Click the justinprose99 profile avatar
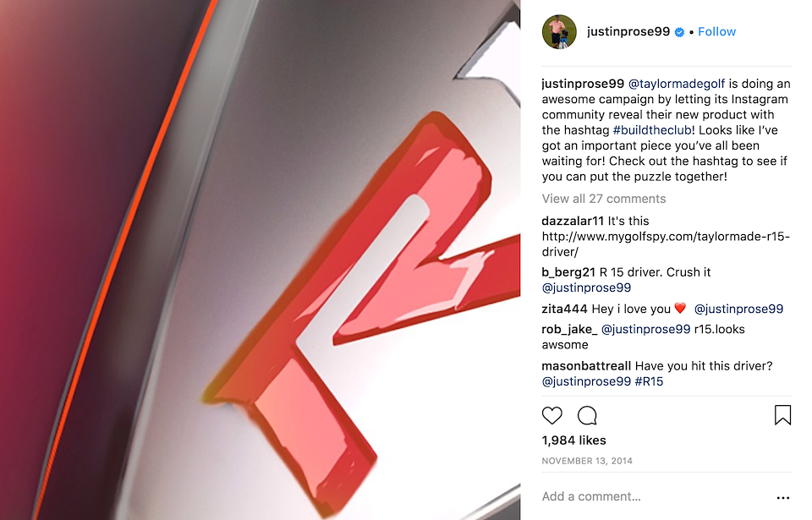The height and width of the screenshot is (520, 812). 559,31
